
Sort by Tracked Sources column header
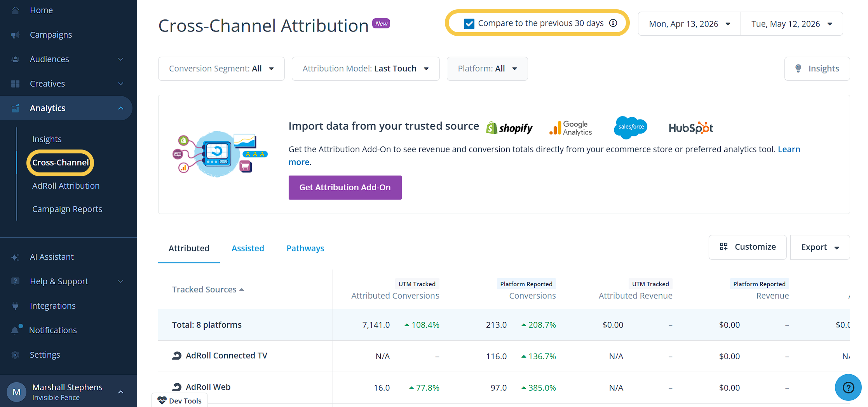(x=208, y=290)
